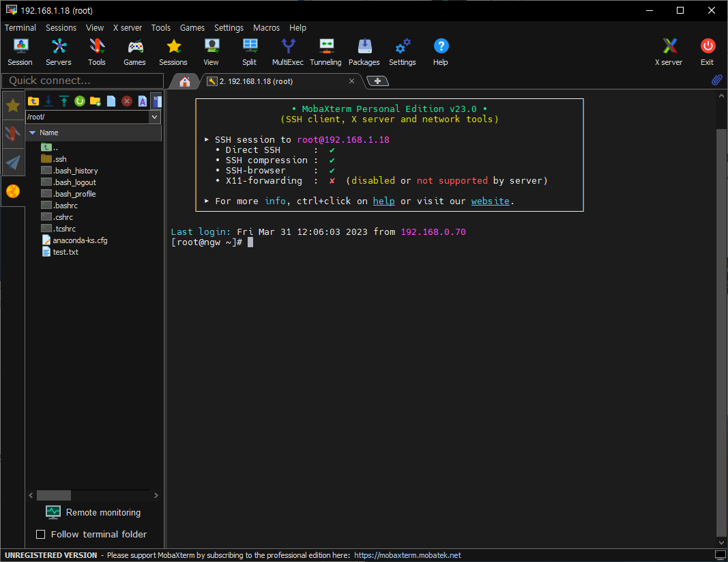Open the Sessions menu
Screen dimensions: 728x562
click(61, 28)
